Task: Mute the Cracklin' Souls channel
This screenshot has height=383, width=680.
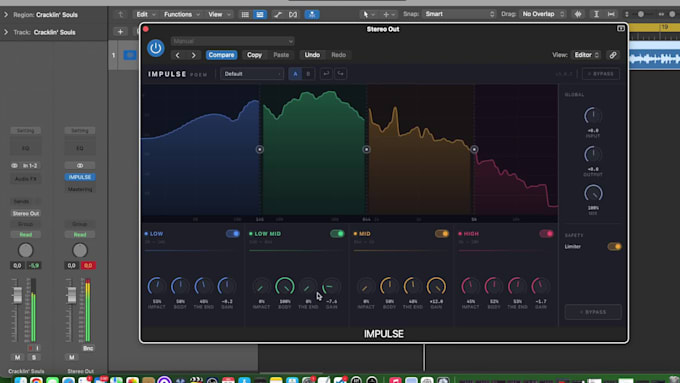Action: coord(17,357)
